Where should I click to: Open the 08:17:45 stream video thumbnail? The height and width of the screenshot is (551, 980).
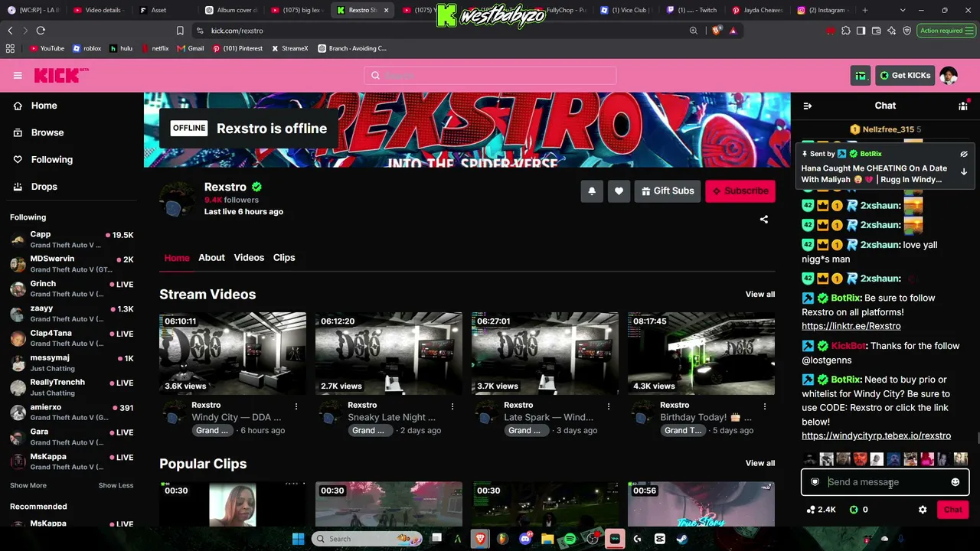click(x=701, y=354)
